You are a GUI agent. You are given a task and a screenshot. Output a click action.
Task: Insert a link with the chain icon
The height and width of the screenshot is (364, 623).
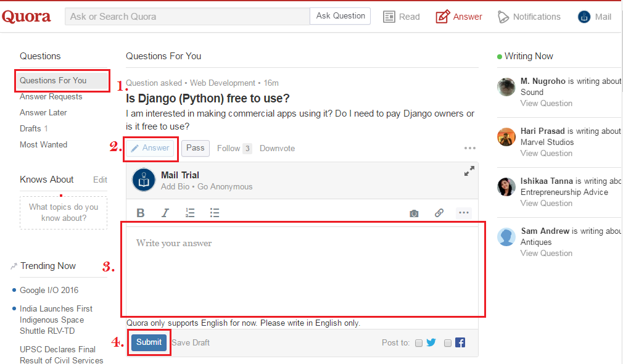pyautogui.click(x=439, y=213)
